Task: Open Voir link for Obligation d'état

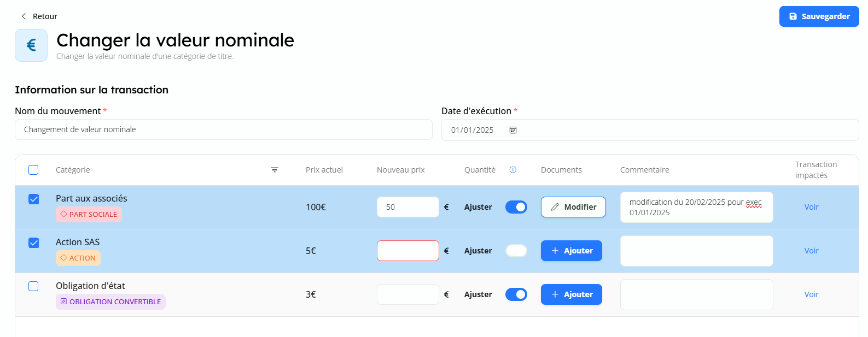Action: pos(811,294)
